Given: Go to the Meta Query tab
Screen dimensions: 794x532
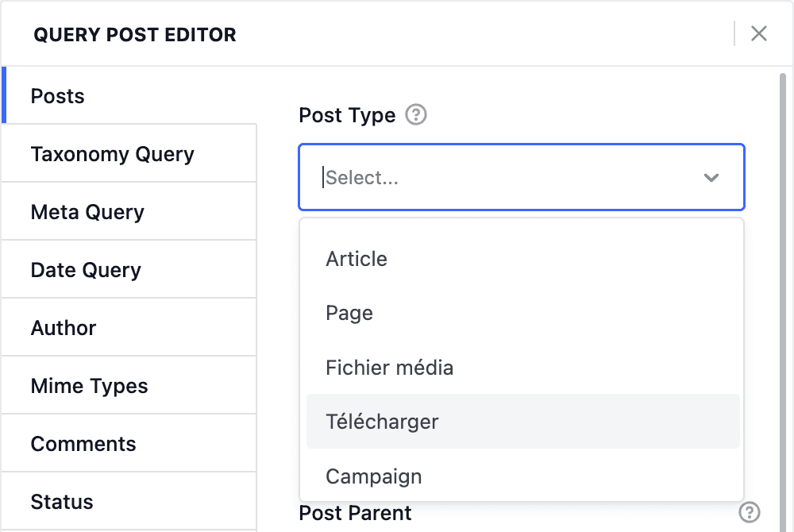Looking at the screenshot, I should click(x=87, y=212).
